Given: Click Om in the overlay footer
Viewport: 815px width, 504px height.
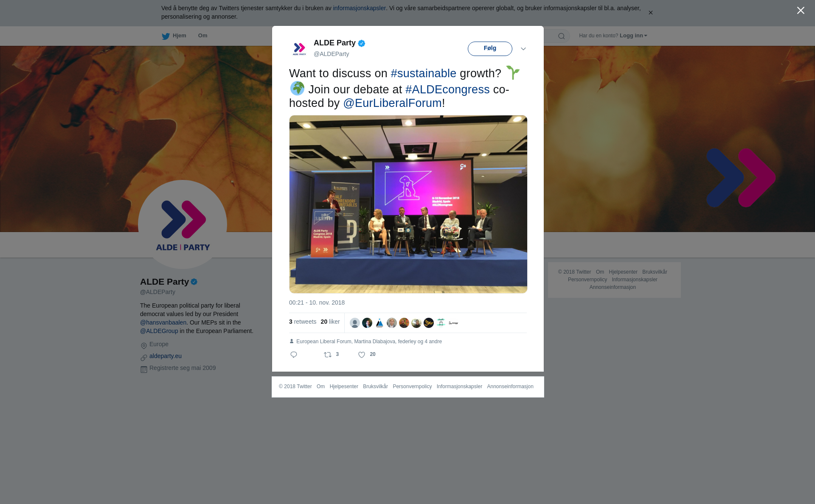Looking at the screenshot, I should (x=320, y=386).
